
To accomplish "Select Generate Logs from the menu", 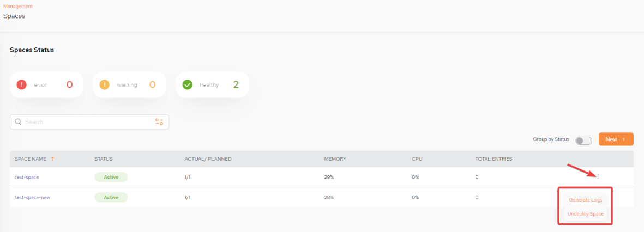I will (585, 200).
